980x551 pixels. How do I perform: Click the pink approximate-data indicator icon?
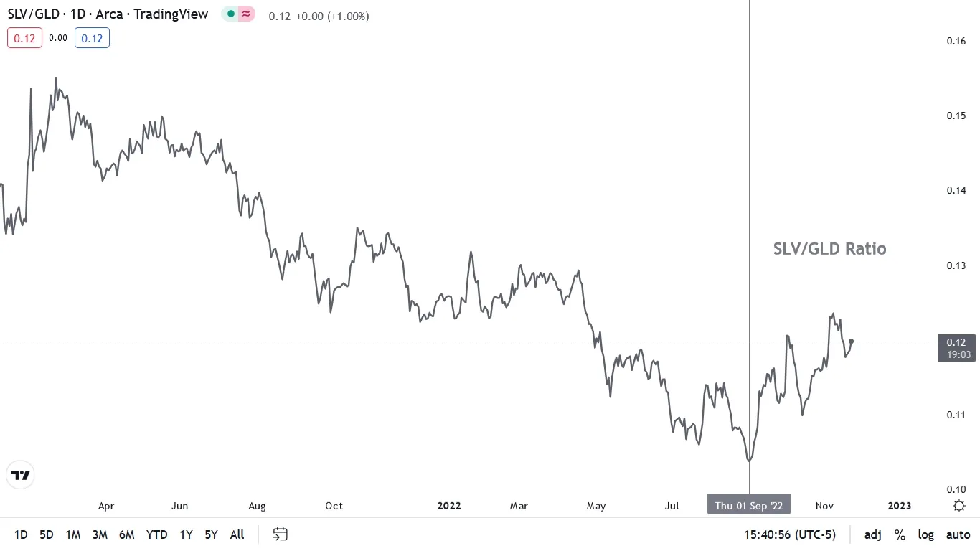click(246, 14)
